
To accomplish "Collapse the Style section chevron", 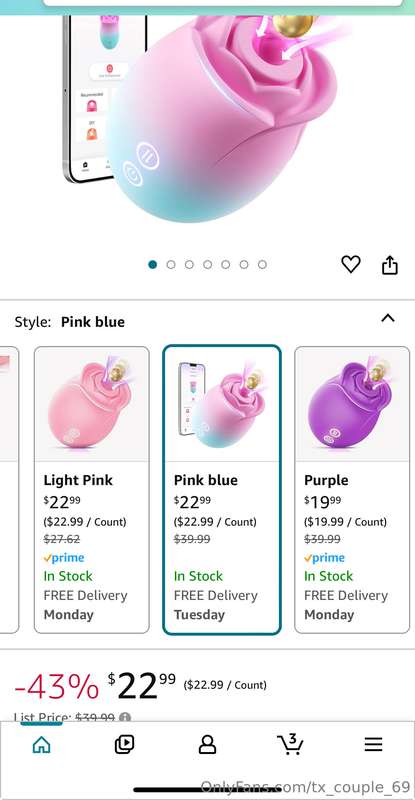I will tap(388, 318).
